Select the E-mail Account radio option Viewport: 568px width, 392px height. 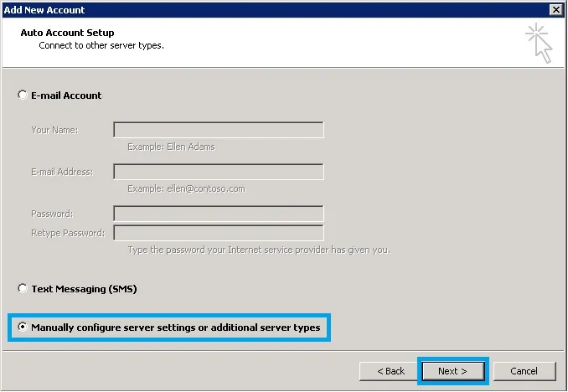pos(22,95)
